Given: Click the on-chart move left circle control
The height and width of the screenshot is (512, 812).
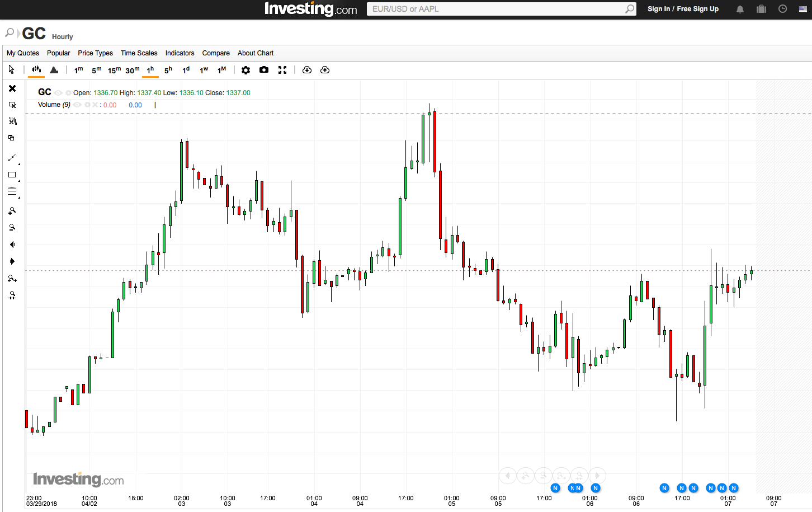Looking at the screenshot, I should pos(508,476).
